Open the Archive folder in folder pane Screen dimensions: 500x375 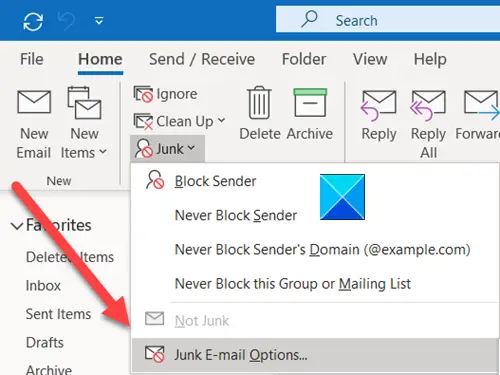click(x=49, y=369)
